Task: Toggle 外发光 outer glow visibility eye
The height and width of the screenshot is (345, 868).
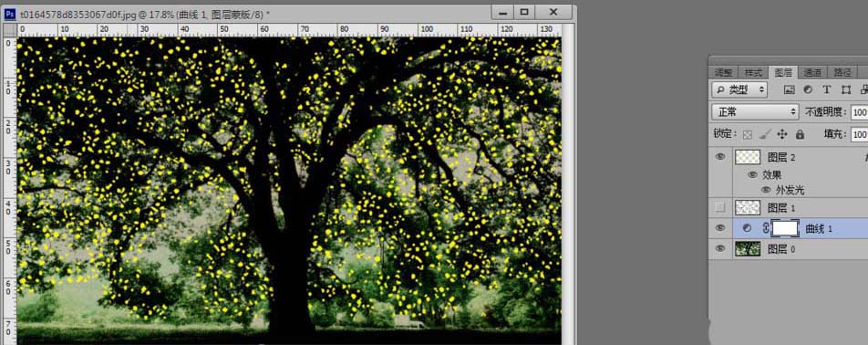Action: tap(766, 190)
